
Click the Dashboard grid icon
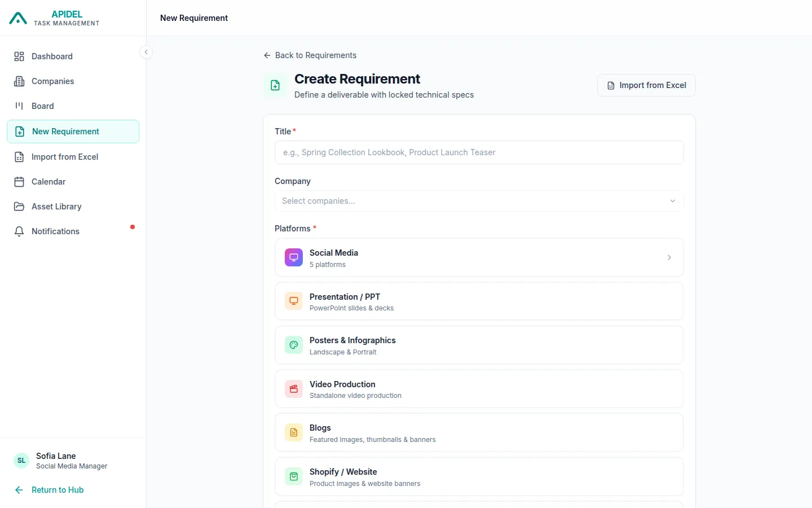coord(19,56)
